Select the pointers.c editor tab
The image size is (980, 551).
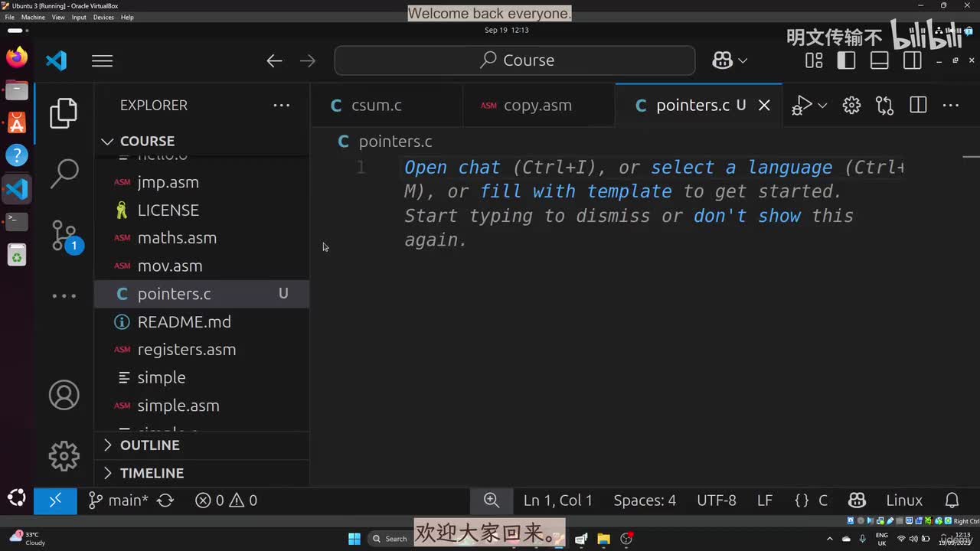[x=699, y=106]
